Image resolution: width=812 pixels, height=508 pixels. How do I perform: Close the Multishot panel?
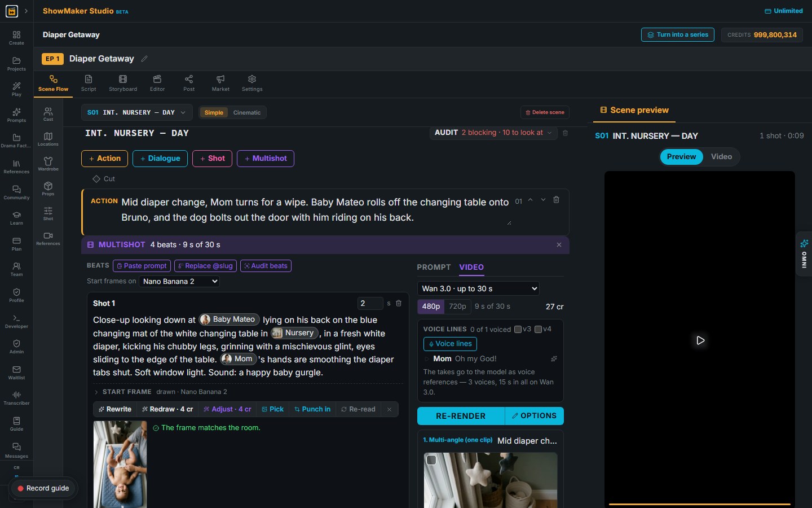(x=559, y=245)
